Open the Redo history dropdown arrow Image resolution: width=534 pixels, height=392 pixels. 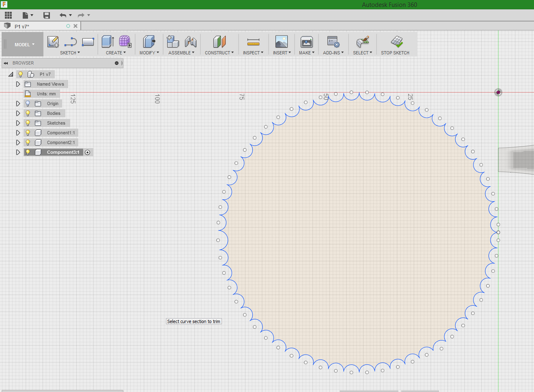[x=89, y=15]
